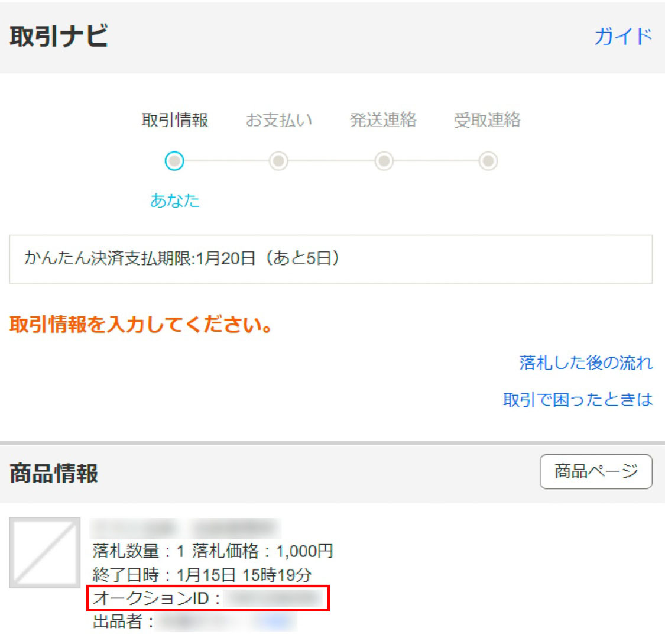The height and width of the screenshot is (644, 665).
Task: Click the 商品情報 section heading
Action: (x=54, y=473)
